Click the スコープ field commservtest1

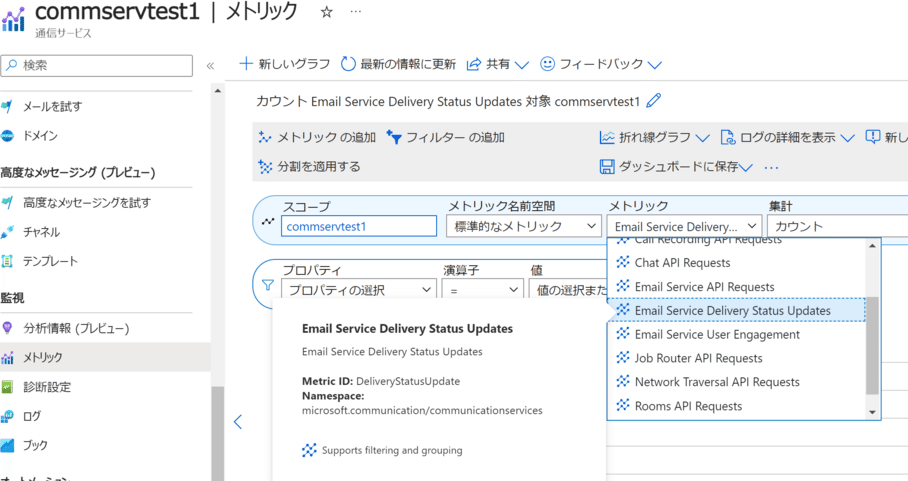pos(359,226)
